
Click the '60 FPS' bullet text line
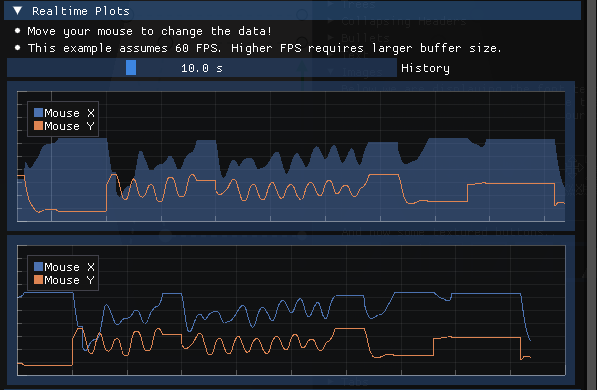click(x=264, y=48)
